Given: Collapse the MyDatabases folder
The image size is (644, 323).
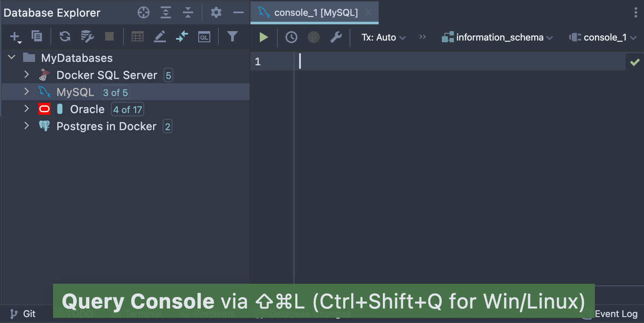Looking at the screenshot, I should [x=12, y=57].
